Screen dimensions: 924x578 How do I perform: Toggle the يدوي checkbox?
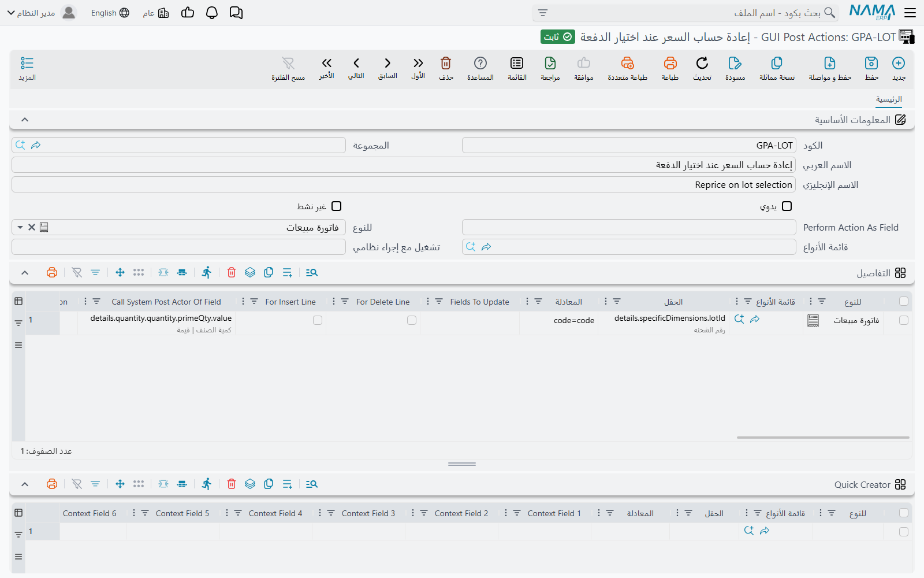pyautogui.click(x=787, y=206)
